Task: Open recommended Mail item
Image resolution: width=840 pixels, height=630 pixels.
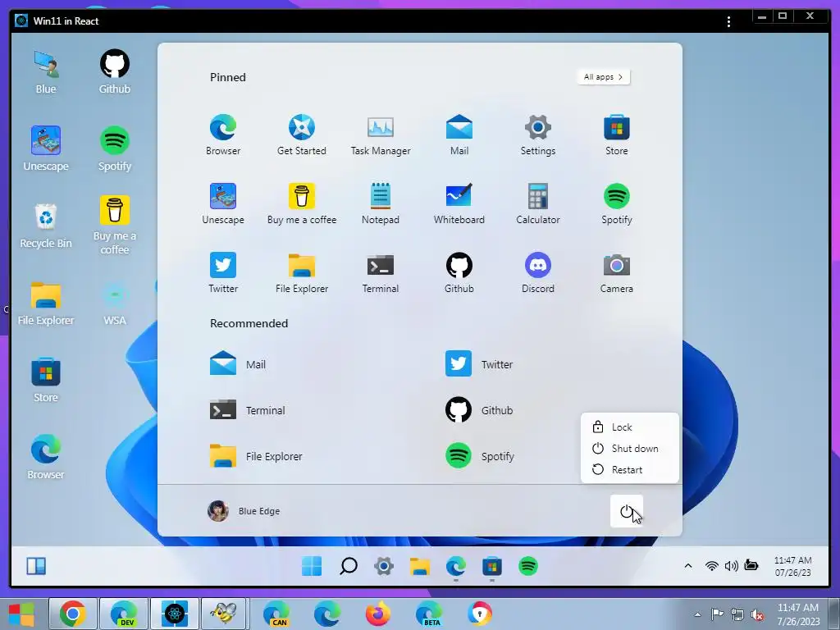Action: [x=238, y=364]
